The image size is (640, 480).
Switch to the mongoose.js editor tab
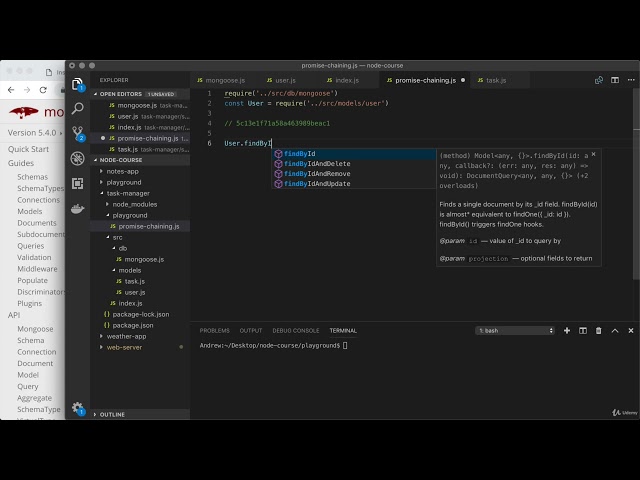pyautogui.click(x=221, y=80)
